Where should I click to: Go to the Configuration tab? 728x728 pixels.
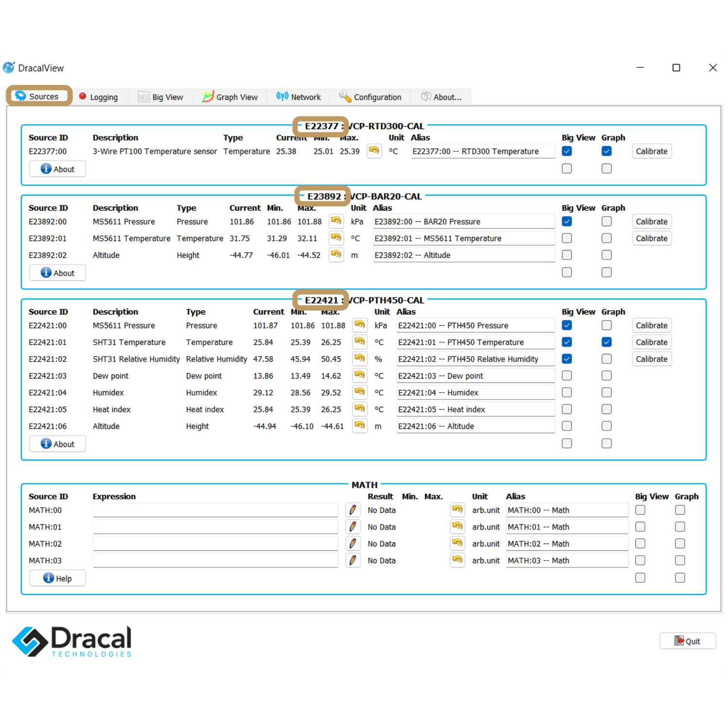[370, 97]
